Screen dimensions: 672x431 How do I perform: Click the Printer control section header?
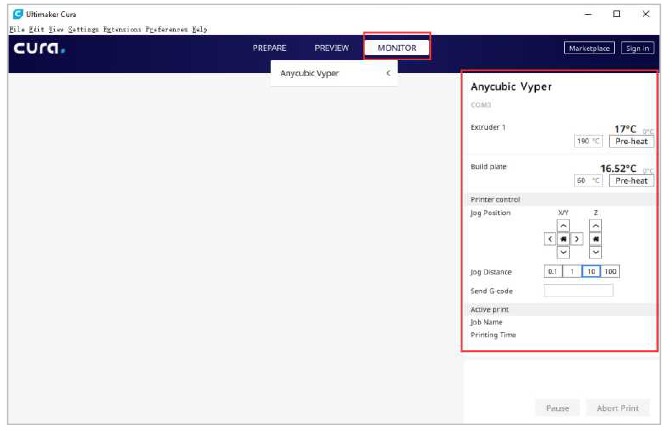[561, 200]
